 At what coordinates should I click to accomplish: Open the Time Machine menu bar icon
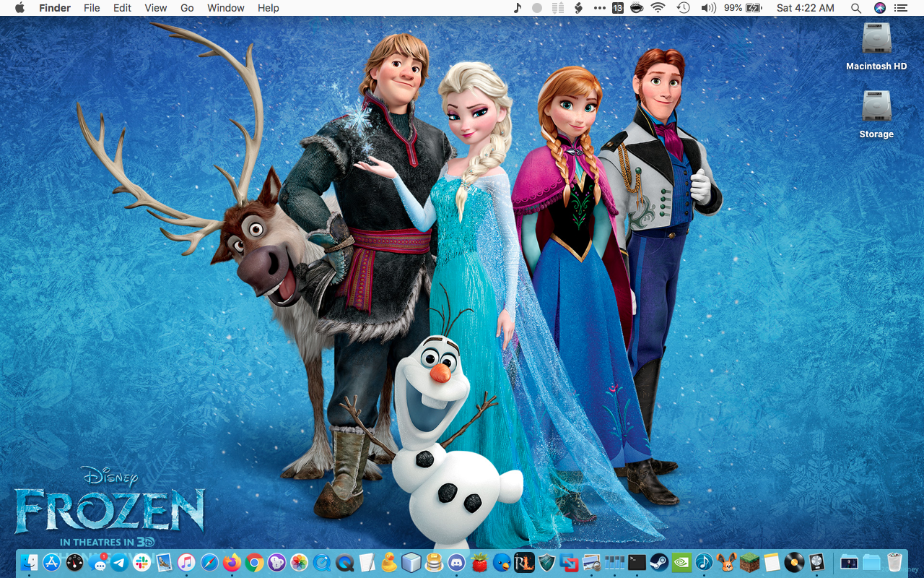coord(683,8)
